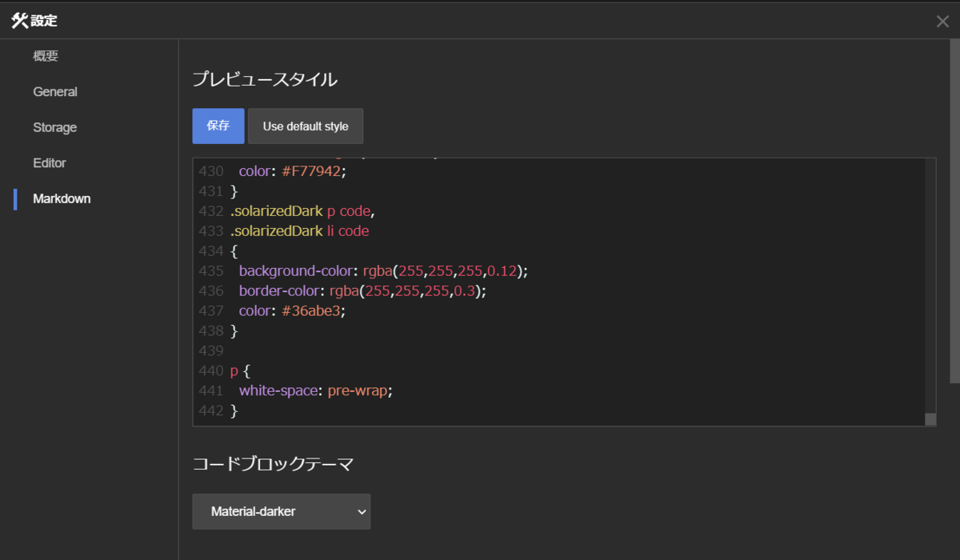Click the dropdown arrow of code block theme
This screenshot has width=960, height=560.
pos(362,511)
